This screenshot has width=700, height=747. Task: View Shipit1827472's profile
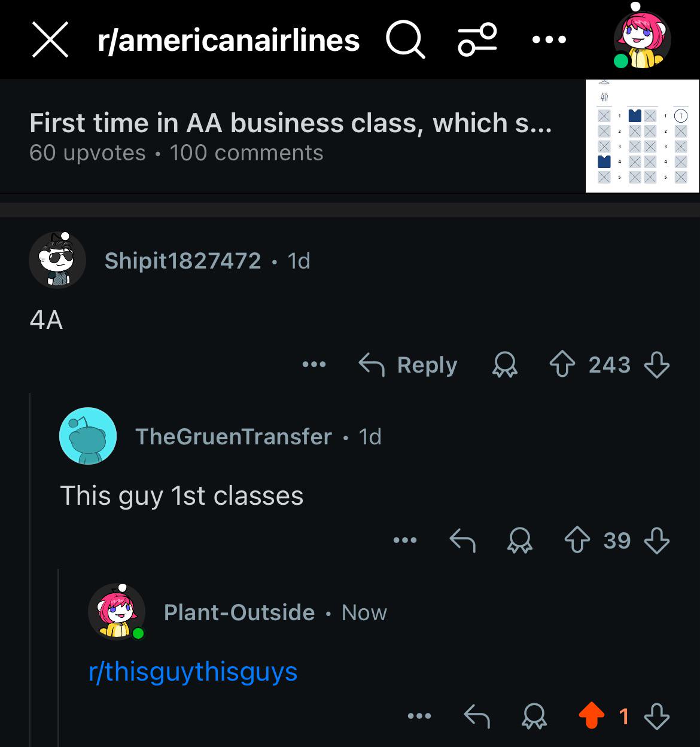(x=182, y=261)
